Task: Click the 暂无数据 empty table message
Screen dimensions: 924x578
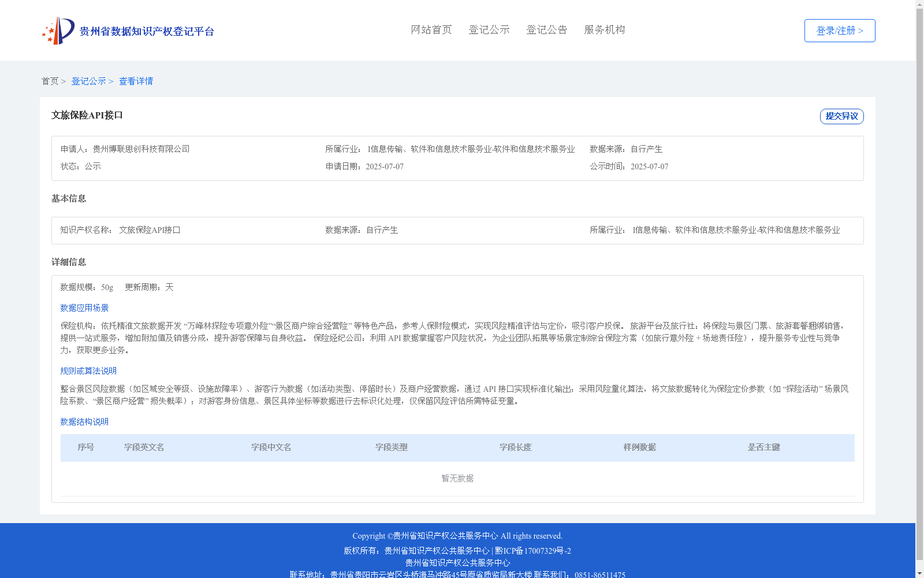Action: (457, 479)
